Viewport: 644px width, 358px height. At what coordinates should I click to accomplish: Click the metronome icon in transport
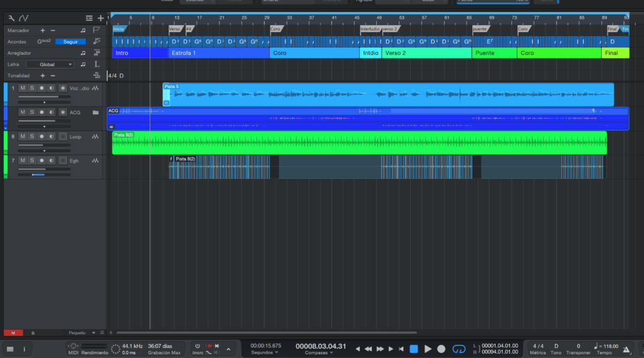click(626, 349)
